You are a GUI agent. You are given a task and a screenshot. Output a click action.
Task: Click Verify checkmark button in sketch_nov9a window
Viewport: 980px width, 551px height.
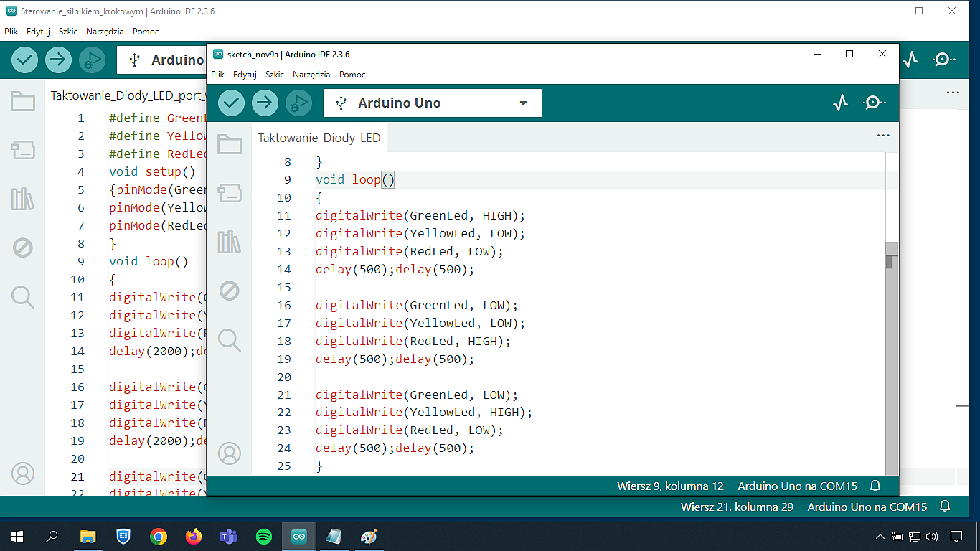[x=231, y=103]
